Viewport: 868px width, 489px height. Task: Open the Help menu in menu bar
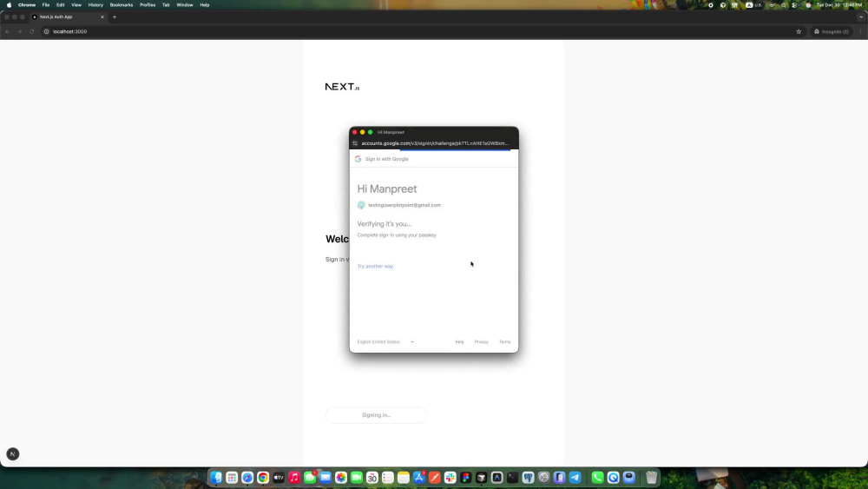click(x=204, y=5)
